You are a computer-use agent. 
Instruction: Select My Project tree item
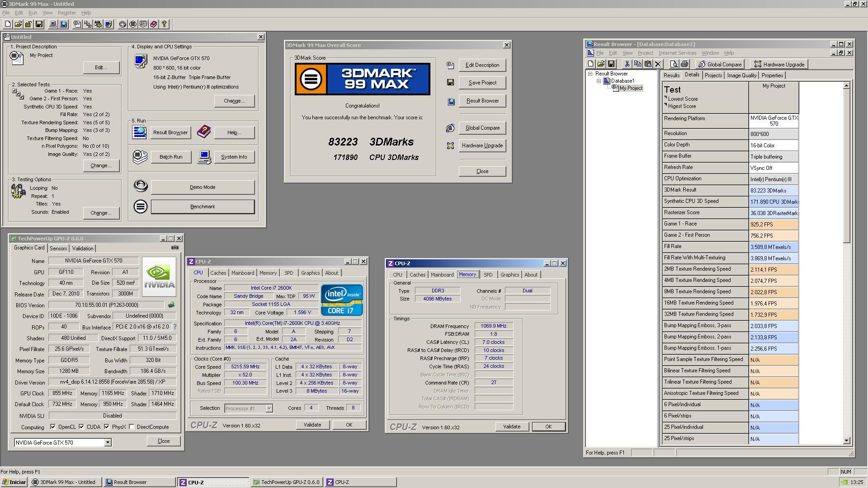631,88
